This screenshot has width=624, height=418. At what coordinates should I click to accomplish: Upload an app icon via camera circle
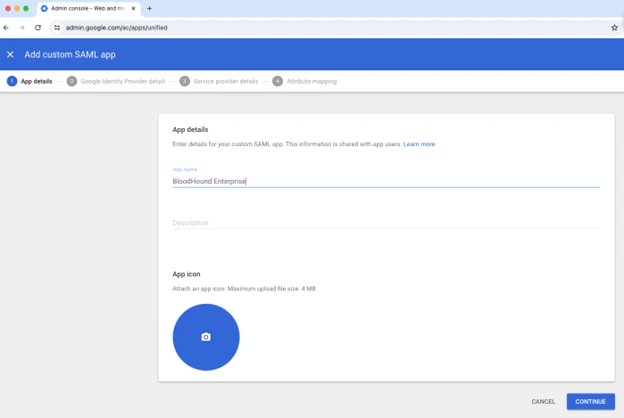206,337
